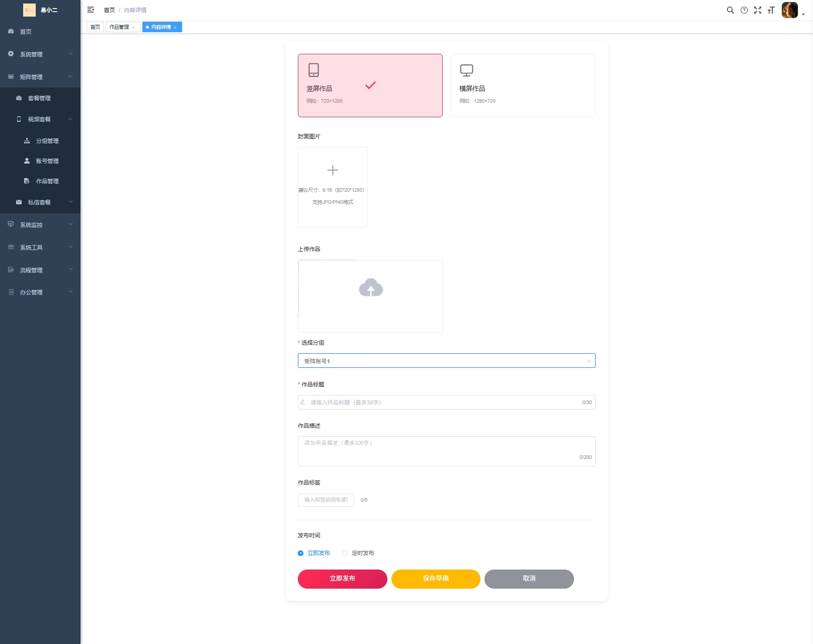Screen dimensions: 813x644
Task: Collapse the sidebar with hamburger icon
Action: pos(91,10)
